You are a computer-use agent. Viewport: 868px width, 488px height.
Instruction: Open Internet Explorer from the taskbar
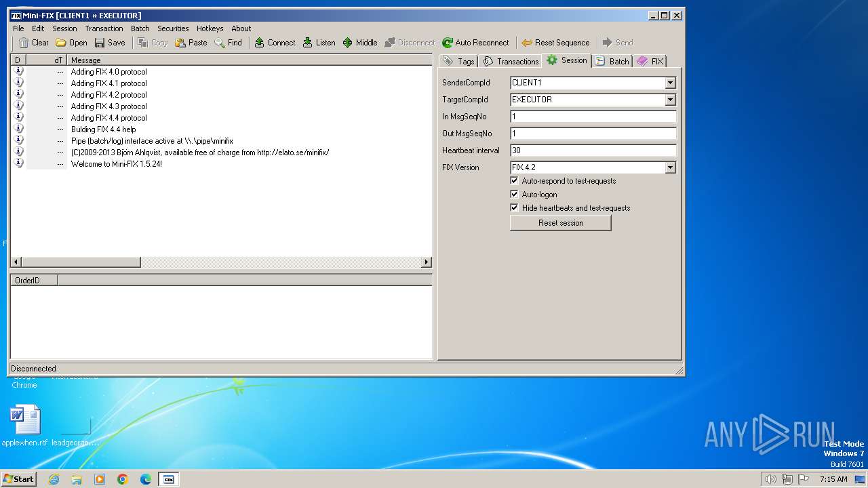point(54,479)
